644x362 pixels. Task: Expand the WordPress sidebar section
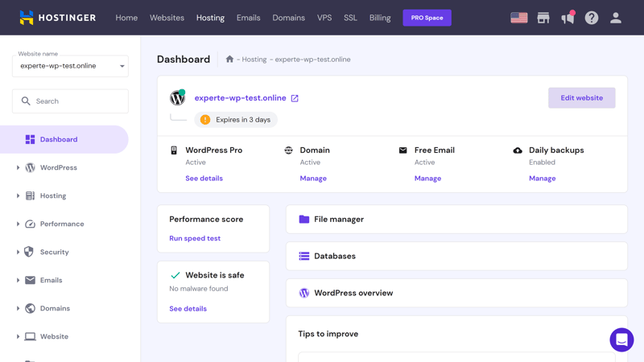[x=18, y=167]
